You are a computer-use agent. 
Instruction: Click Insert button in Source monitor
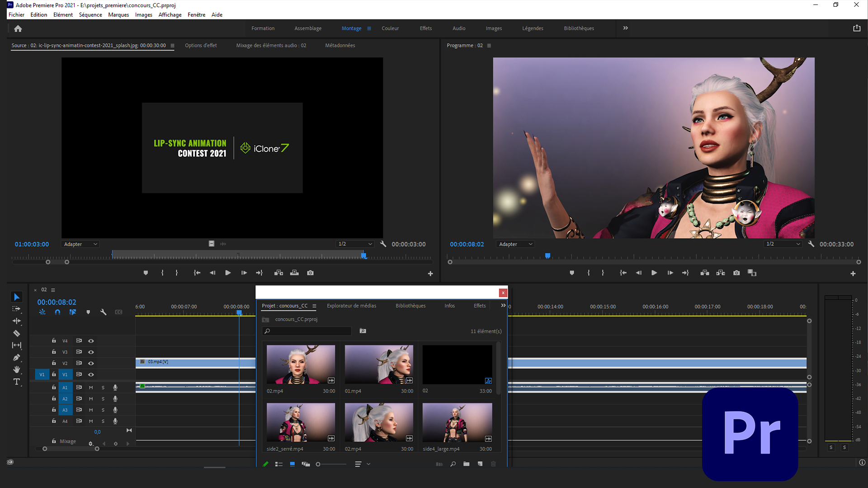pyautogui.click(x=278, y=273)
